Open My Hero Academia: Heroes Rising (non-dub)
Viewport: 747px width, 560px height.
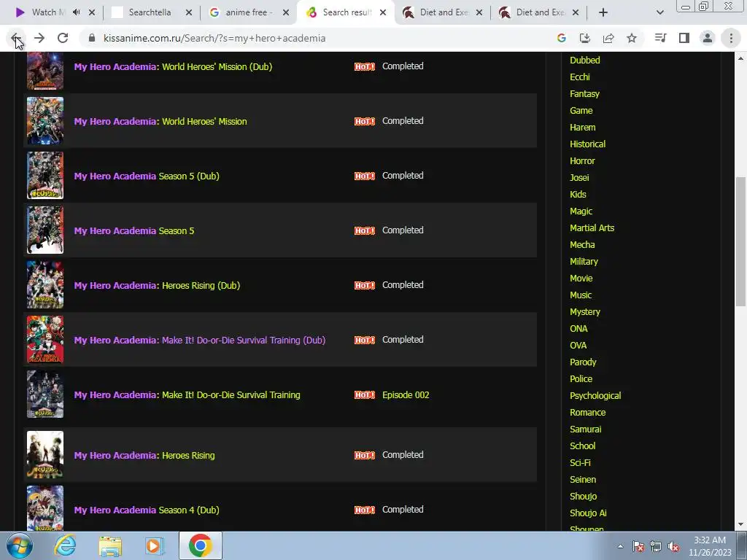pos(144,456)
